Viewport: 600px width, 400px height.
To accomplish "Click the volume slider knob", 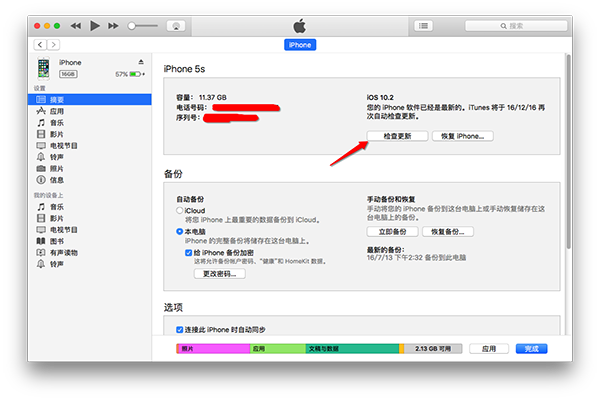I will pos(132,26).
